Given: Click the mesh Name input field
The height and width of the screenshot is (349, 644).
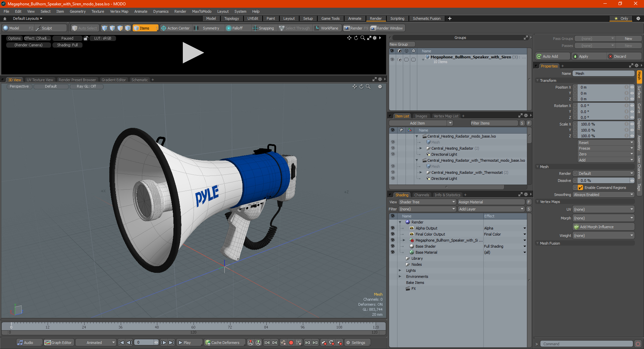Looking at the screenshot, I should click(603, 73).
